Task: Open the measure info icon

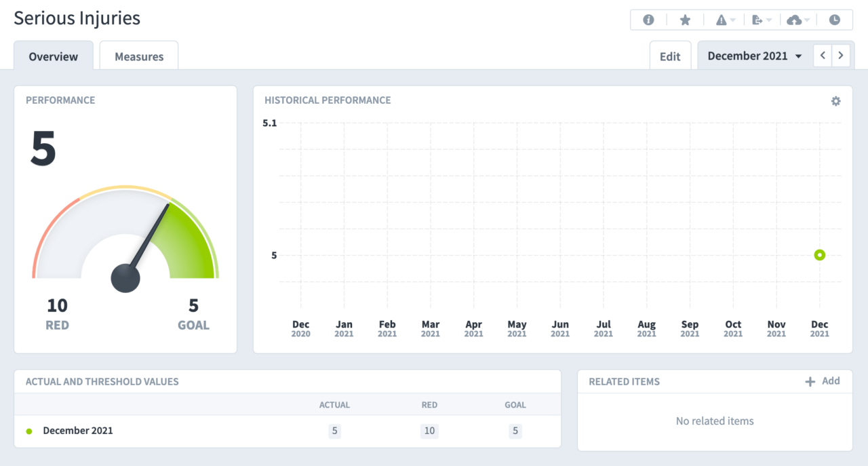Action: 648,20
